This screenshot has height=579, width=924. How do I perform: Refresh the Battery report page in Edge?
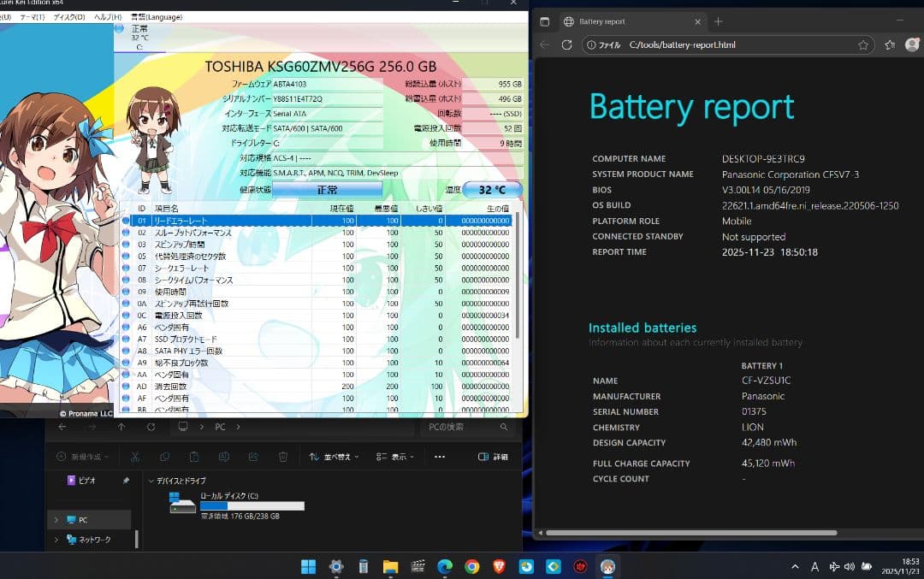click(566, 44)
